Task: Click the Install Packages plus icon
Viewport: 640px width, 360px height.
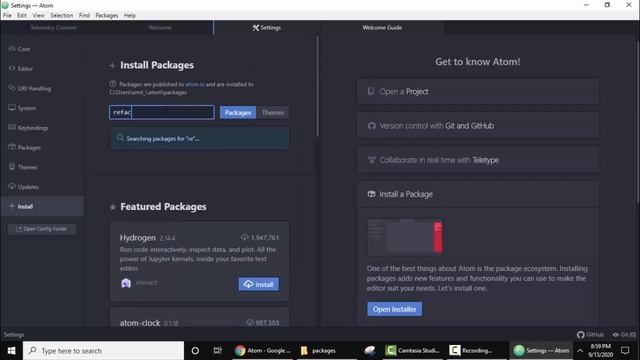Action: tap(112, 65)
